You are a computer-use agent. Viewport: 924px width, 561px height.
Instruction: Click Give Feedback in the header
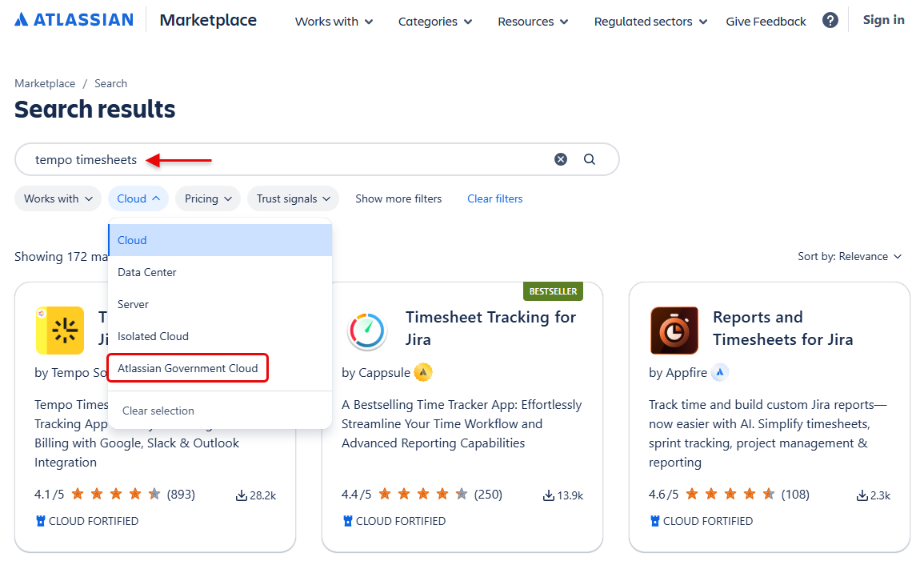pyautogui.click(x=766, y=22)
